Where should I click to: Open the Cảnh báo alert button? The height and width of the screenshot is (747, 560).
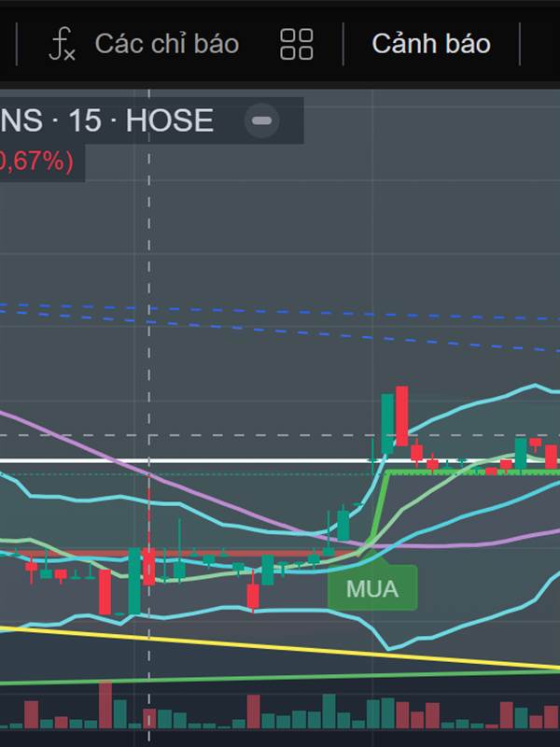[x=431, y=44]
